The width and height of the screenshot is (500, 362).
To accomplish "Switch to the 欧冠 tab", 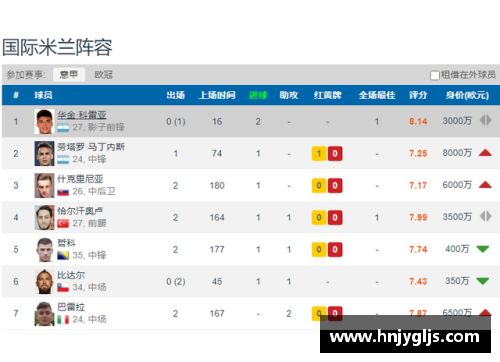I will tap(104, 75).
